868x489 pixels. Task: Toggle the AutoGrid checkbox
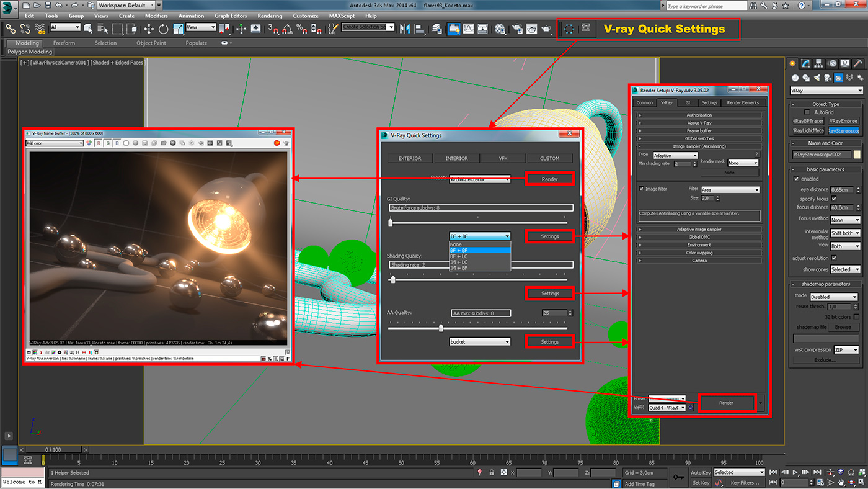tap(807, 112)
